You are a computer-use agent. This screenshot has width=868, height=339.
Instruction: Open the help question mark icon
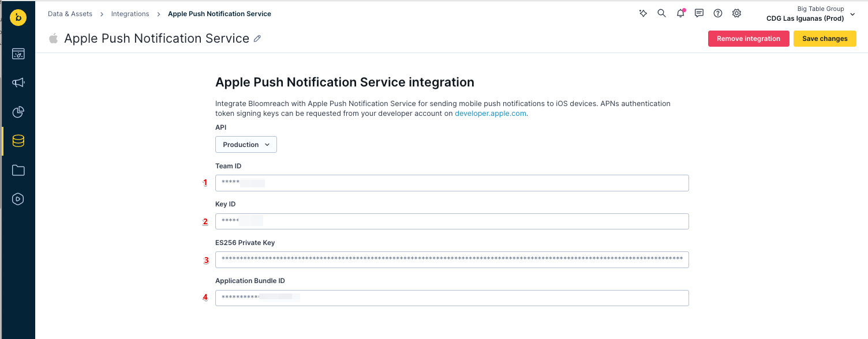(x=718, y=13)
